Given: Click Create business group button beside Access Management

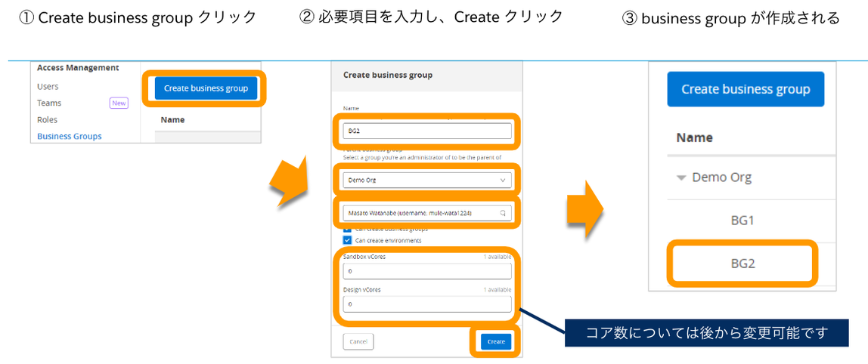Looking at the screenshot, I should (x=206, y=88).
